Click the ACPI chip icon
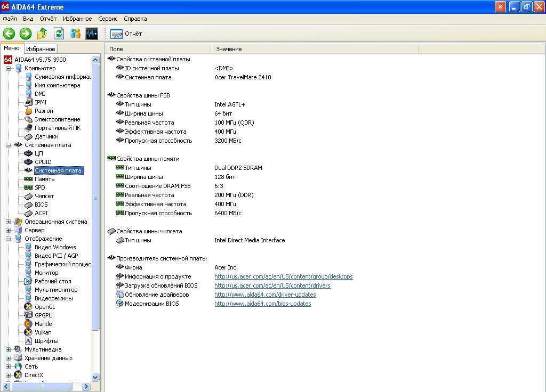 [28, 213]
